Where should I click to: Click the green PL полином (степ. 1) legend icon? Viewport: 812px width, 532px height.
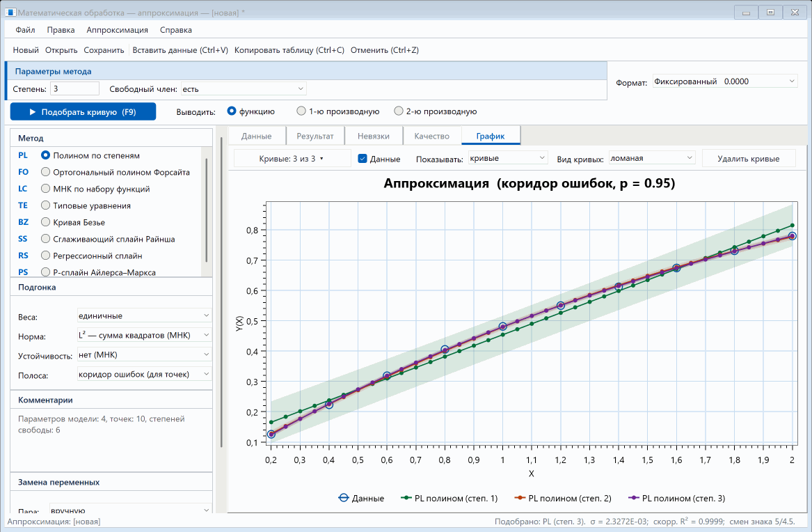406,498
